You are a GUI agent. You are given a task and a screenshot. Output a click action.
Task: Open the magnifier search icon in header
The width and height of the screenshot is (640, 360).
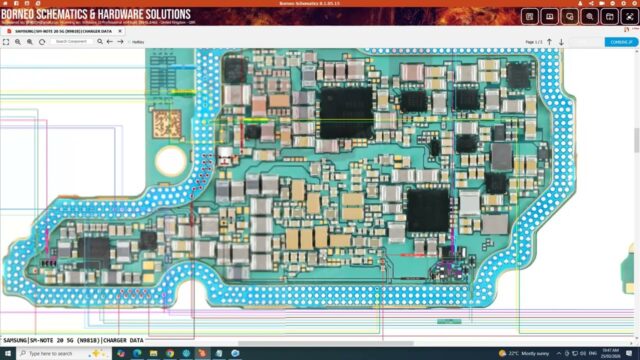589,17
